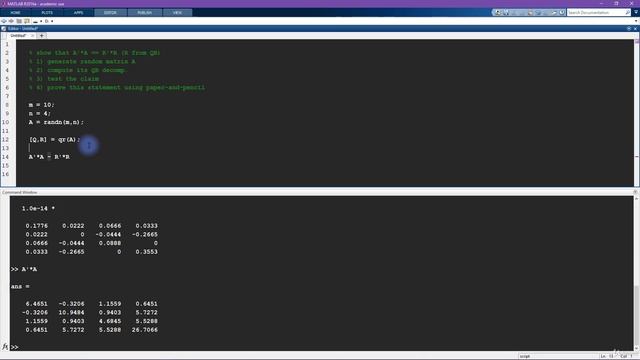640x360 pixels.
Task: Click the browse for folder icon
Action: (x=27, y=21)
